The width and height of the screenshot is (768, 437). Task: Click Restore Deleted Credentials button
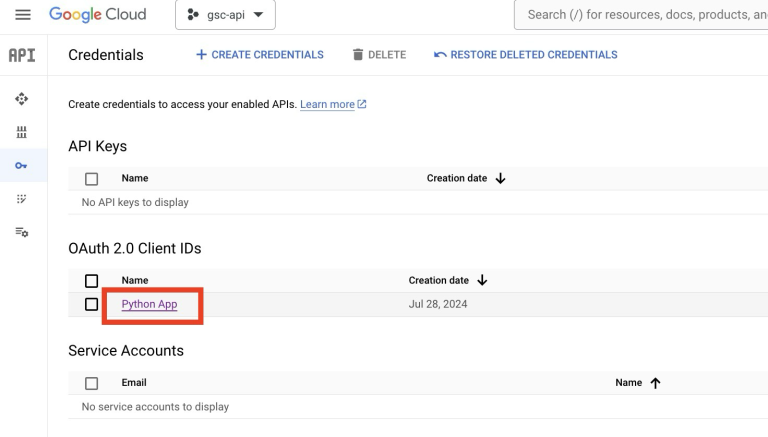pos(526,55)
